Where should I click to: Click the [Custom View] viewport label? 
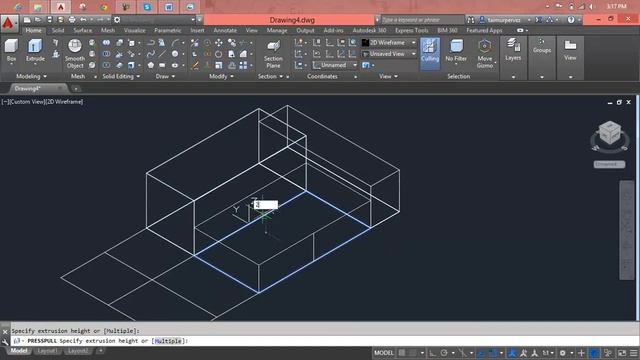tap(26, 102)
